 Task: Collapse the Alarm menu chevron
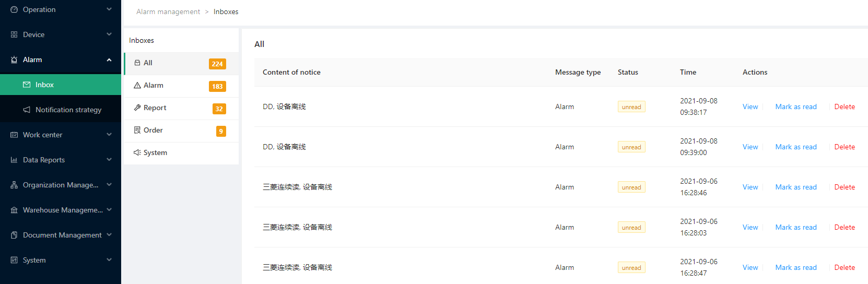(109, 60)
